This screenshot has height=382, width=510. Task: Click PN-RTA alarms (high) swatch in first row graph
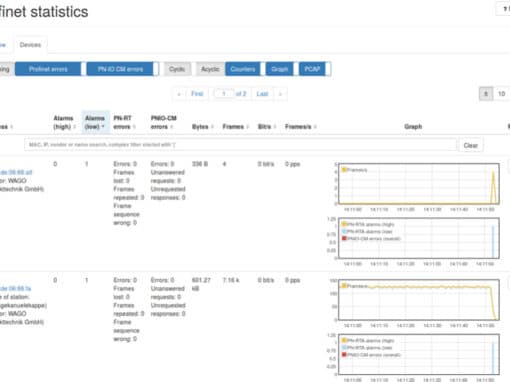(344, 224)
